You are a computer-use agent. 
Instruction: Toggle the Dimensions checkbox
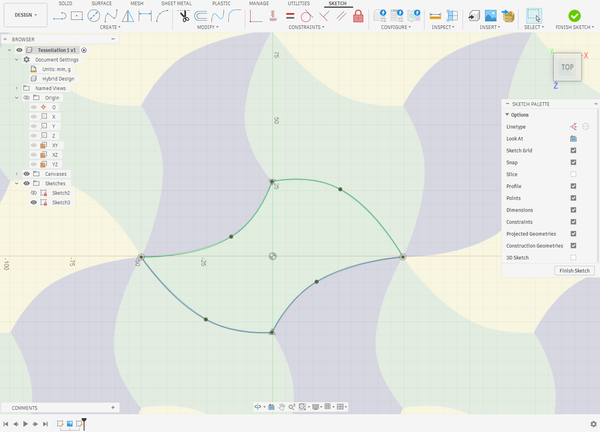(x=573, y=210)
